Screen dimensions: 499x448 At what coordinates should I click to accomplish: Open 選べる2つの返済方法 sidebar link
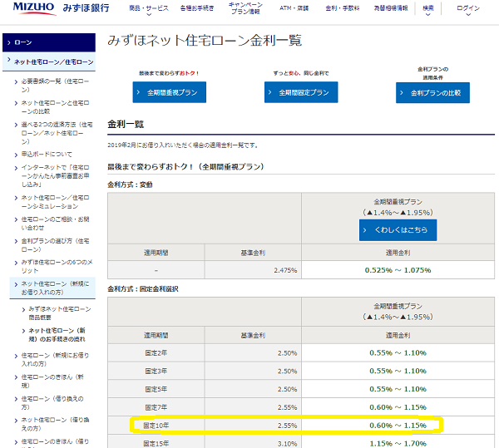pos(55,133)
